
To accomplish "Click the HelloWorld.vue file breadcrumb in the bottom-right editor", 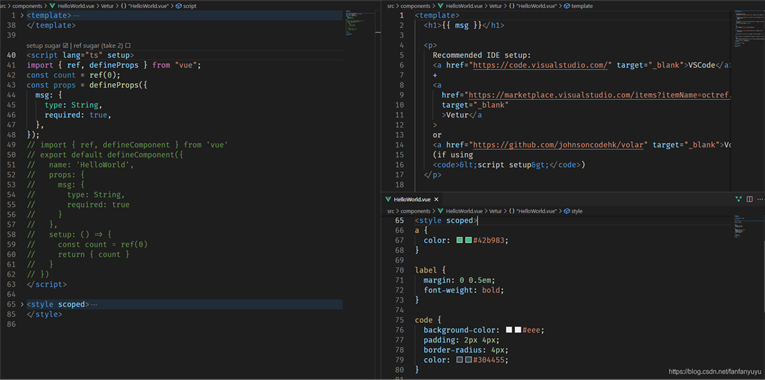I will 460,211.
